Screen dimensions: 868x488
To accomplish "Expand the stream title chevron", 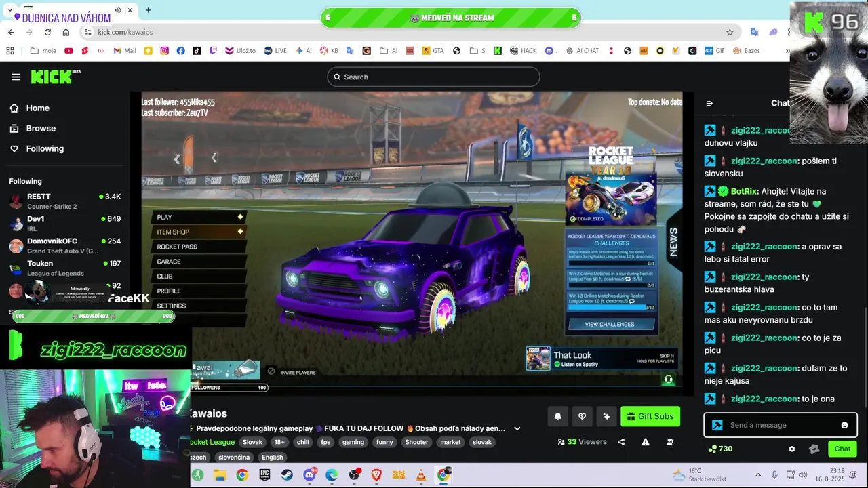I will [517, 428].
